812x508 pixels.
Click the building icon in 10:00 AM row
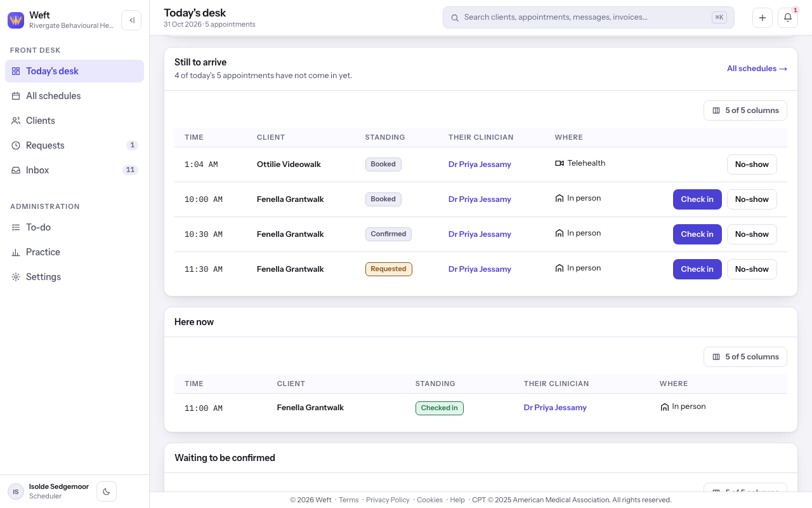click(x=560, y=198)
